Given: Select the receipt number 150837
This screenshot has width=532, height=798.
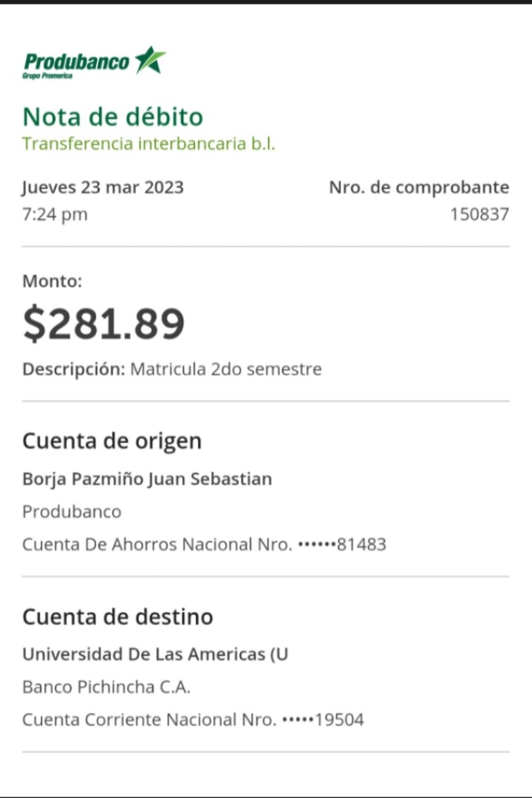Looking at the screenshot, I should pyautogui.click(x=480, y=214).
